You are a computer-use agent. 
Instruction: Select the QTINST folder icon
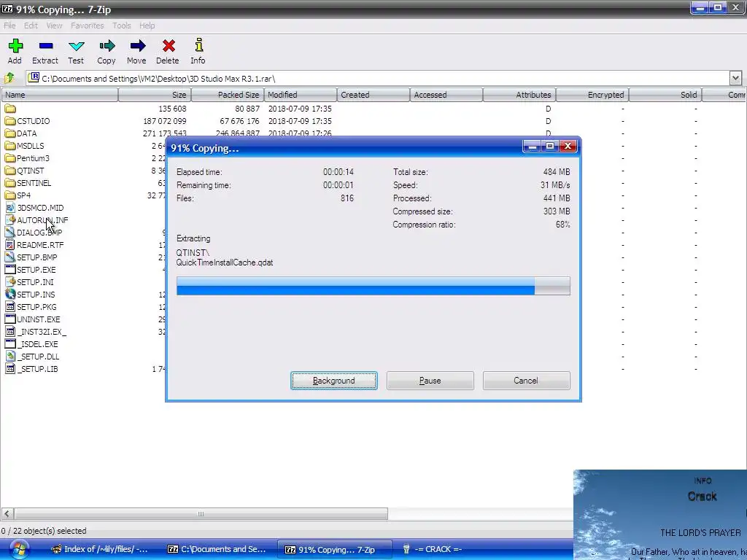[10, 171]
